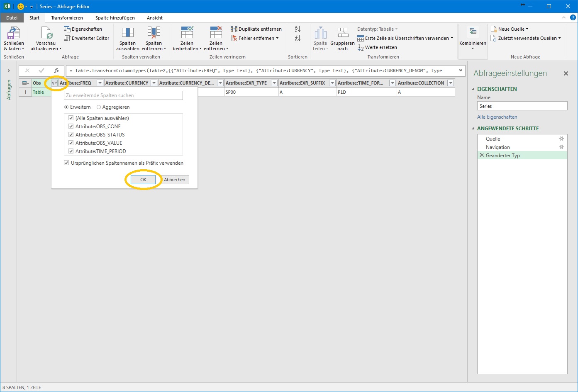This screenshot has width=578, height=392.
Task: Open the Attribute:FREQ column filter dropdown
Action: click(x=100, y=83)
